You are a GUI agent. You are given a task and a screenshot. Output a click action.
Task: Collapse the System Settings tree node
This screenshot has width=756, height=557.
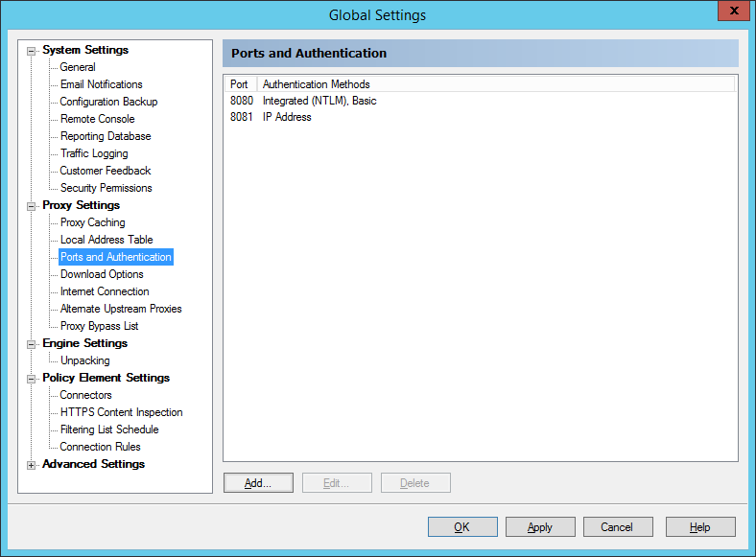pyautogui.click(x=32, y=51)
